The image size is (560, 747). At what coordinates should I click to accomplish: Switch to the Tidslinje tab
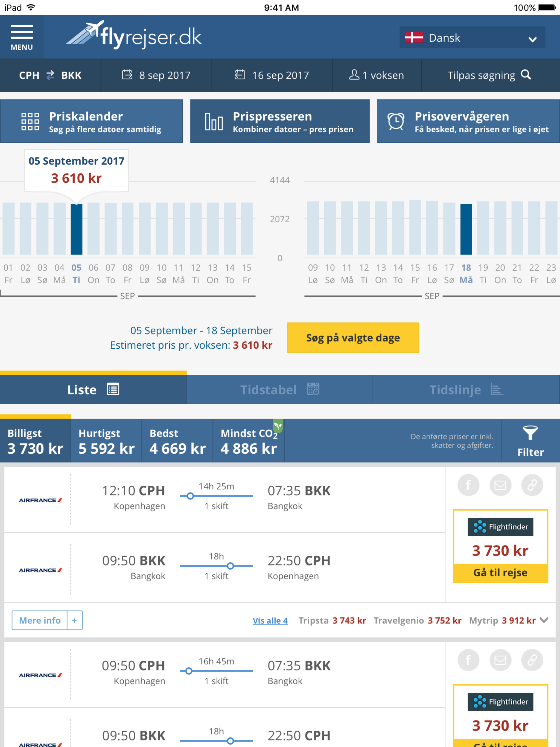[466, 390]
